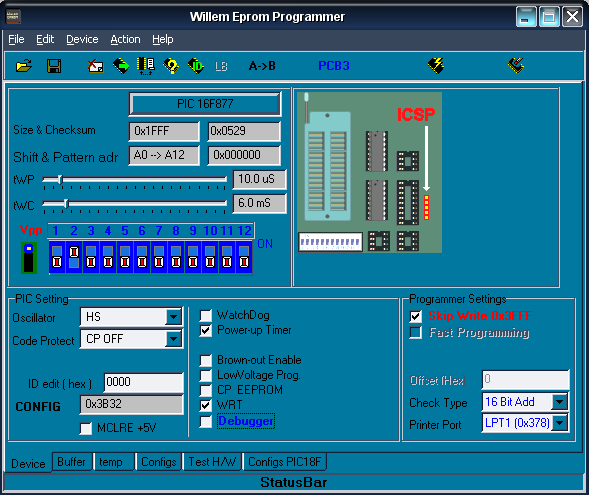
Task: Click the chip ID icon
Action: [196, 66]
